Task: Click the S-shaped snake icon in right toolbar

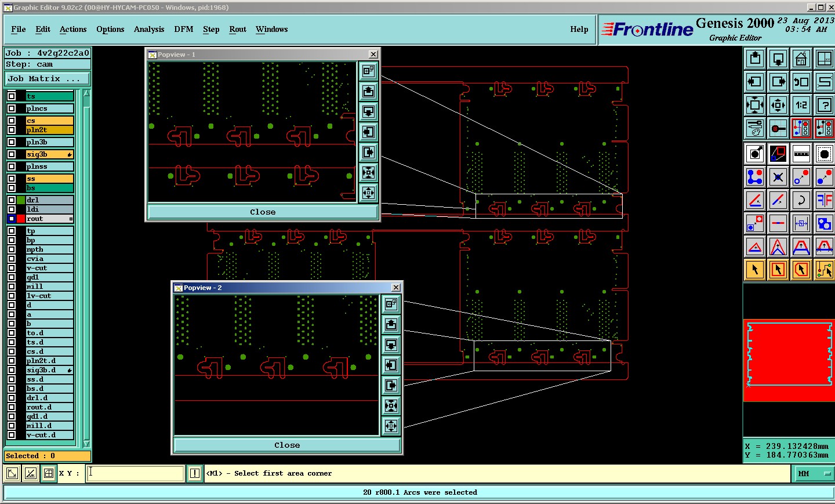Action: coord(825,82)
